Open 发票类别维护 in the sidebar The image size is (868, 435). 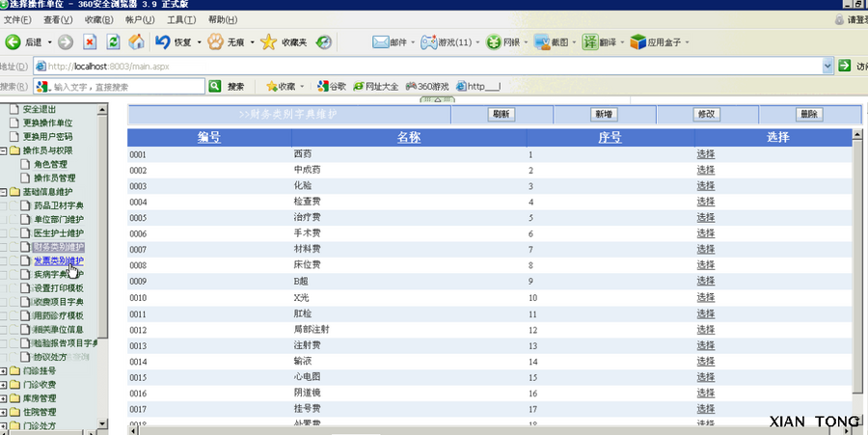pyautogui.click(x=59, y=260)
